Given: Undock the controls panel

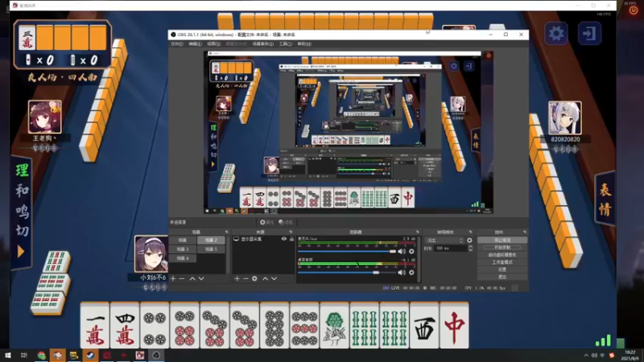Looking at the screenshot, I should 525,232.
